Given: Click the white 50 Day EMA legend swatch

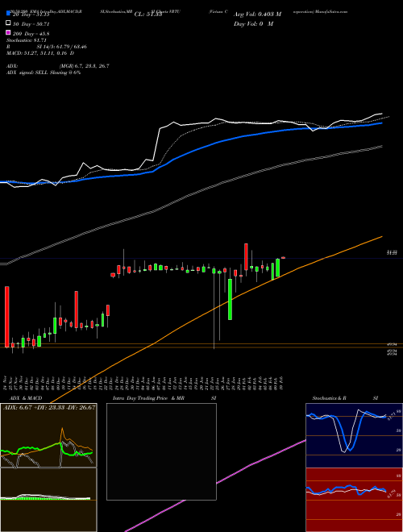Looking at the screenshot, I should tap(9, 23).
